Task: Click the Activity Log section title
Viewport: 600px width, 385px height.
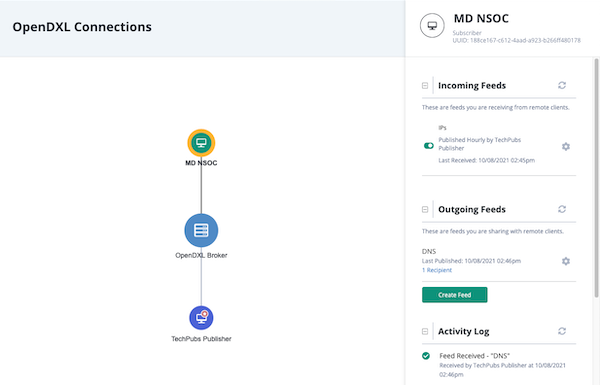Action: pyautogui.click(x=463, y=331)
